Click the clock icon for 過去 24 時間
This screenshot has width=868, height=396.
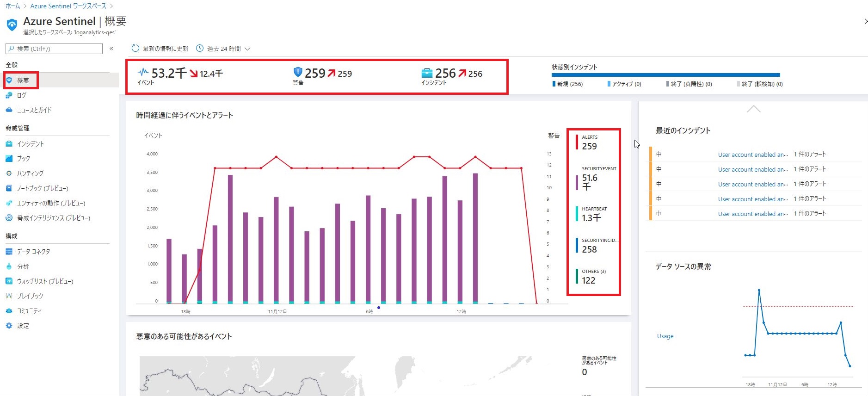tap(200, 49)
